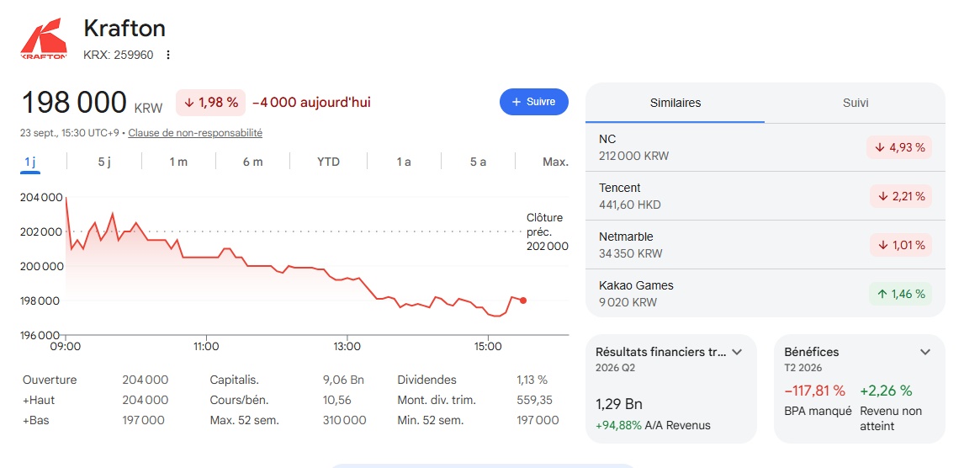Click the +Bas value 197 000
This screenshot has width=980, height=468.
(x=144, y=421)
